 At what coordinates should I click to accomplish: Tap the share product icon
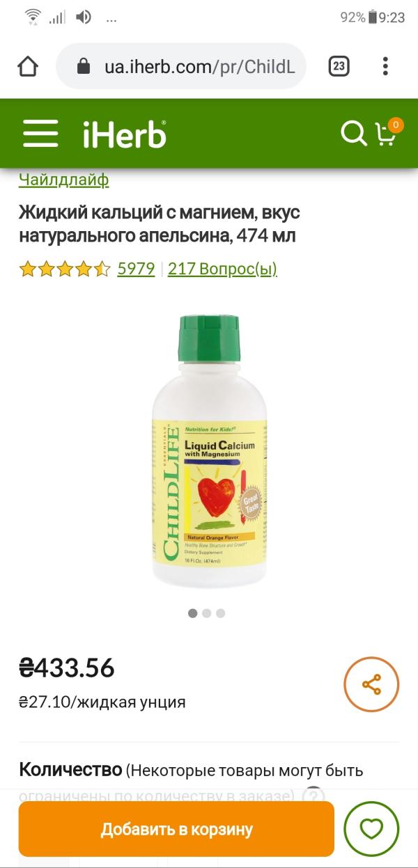[371, 684]
